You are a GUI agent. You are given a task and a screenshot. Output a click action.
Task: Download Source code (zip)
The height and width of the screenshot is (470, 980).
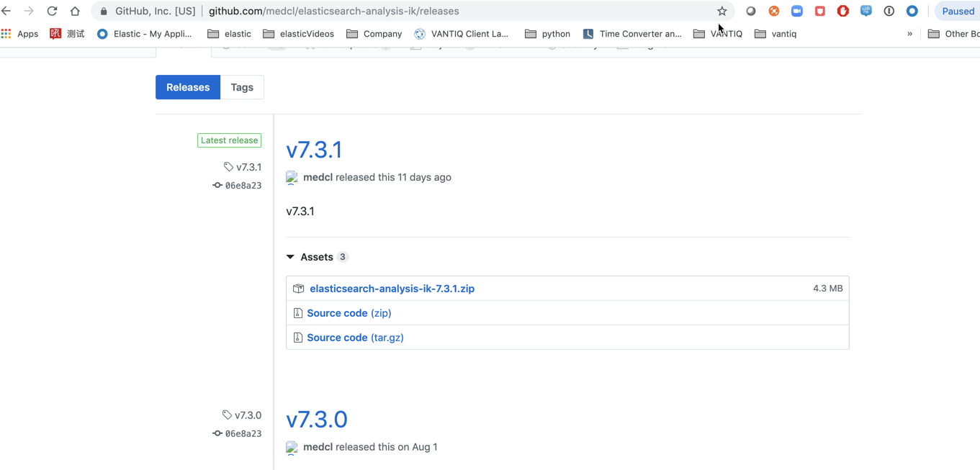349,313
